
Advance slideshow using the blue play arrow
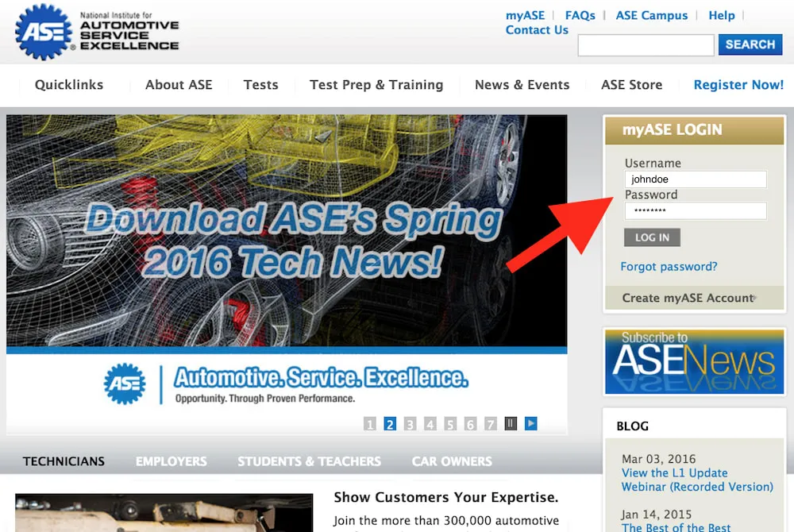[x=530, y=423]
